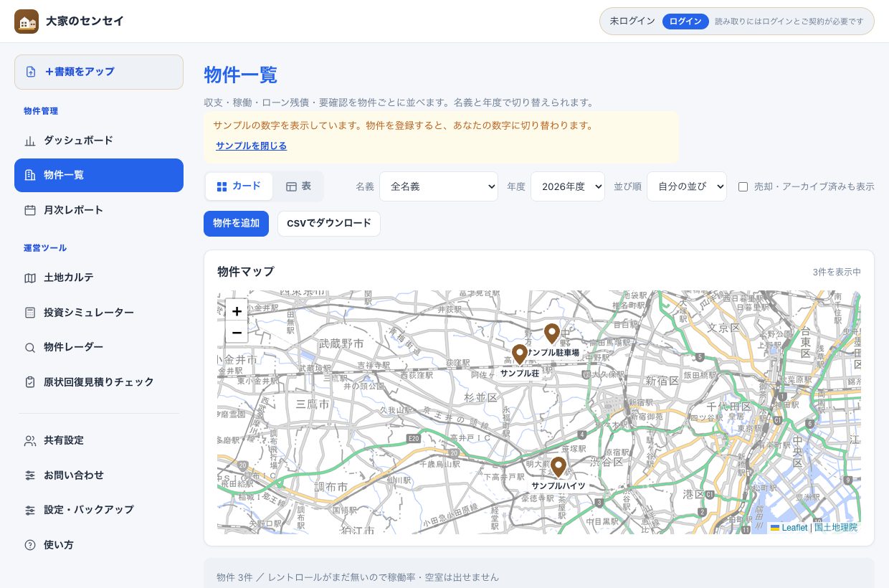Image resolution: width=889 pixels, height=588 pixels.
Task: Switch to カード view tab
Action: pyautogui.click(x=239, y=186)
